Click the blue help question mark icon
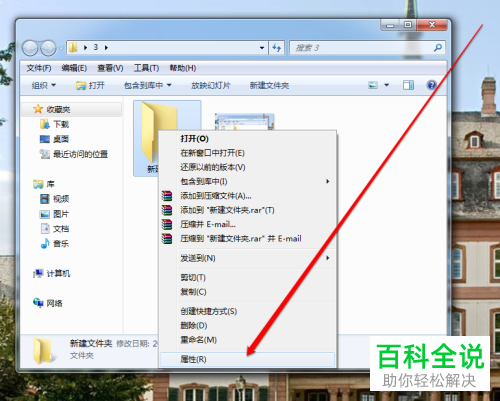Screen dimensions: 500x401 pyautogui.click(x=431, y=85)
